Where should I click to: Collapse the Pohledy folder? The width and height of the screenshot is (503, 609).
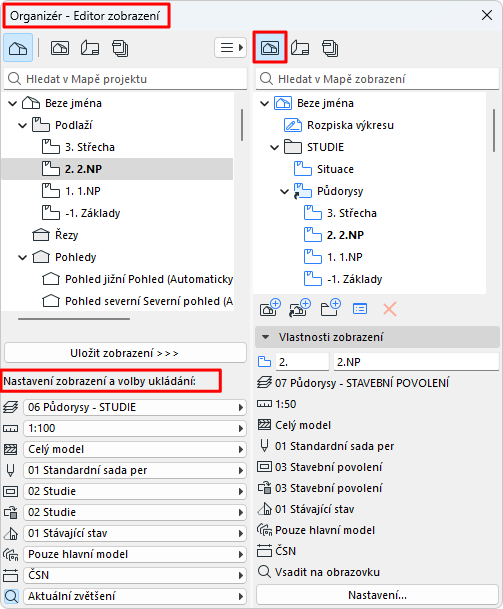[x=23, y=258]
